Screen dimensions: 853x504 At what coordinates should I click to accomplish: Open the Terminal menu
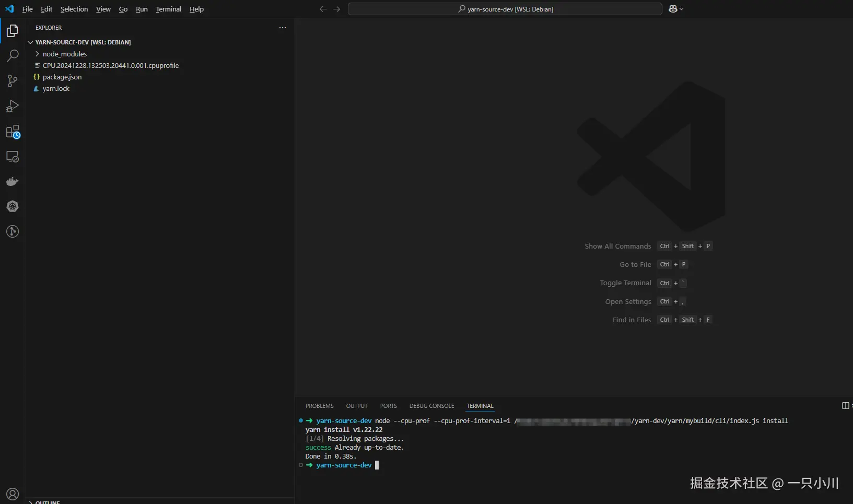168,9
